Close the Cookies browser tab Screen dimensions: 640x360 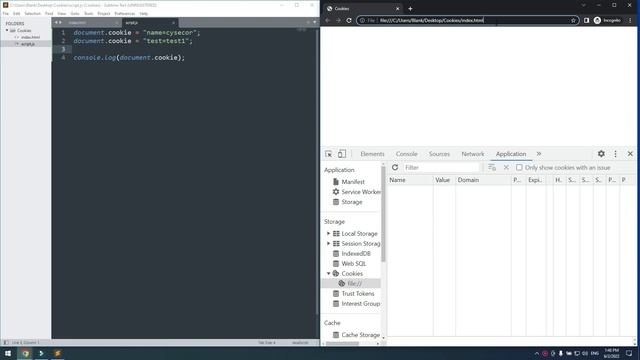tap(397, 9)
